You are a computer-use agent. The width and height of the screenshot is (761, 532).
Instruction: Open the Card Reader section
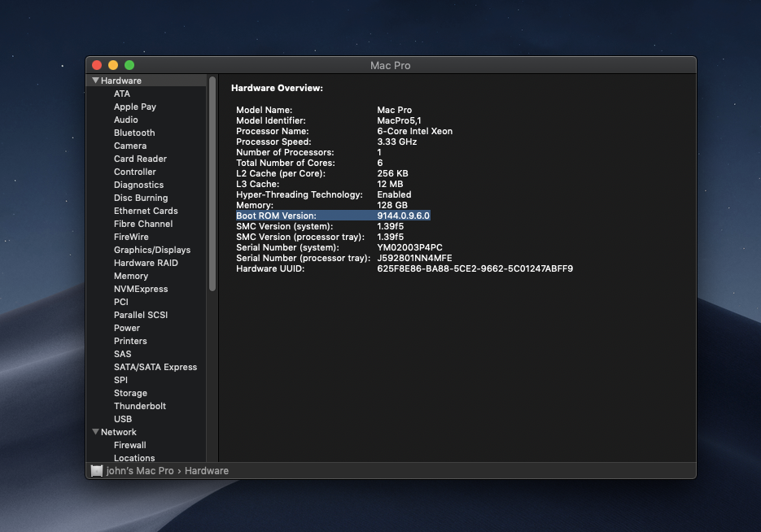click(140, 159)
